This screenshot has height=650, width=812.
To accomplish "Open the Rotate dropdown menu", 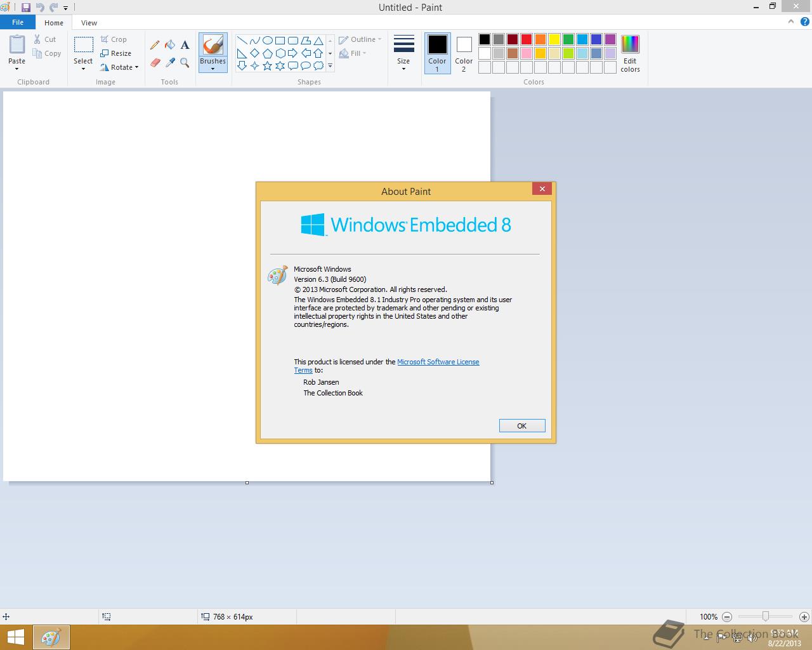I will 119,67.
